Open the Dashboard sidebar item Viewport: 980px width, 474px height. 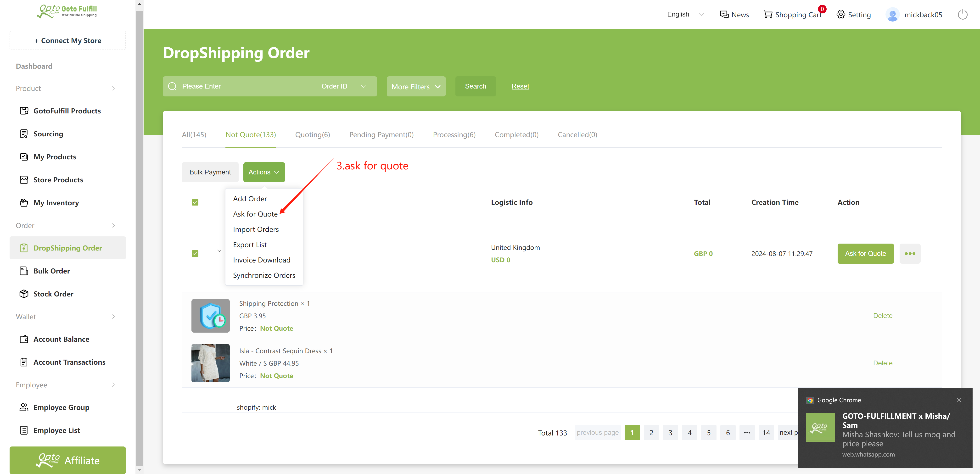tap(34, 66)
